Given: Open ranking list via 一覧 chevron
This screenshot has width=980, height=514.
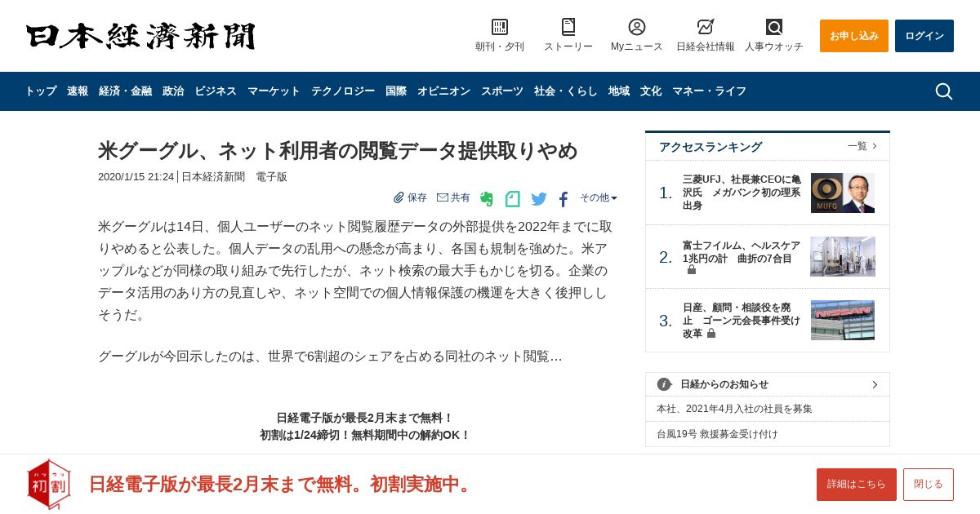Looking at the screenshot, I should click(862, 146).
